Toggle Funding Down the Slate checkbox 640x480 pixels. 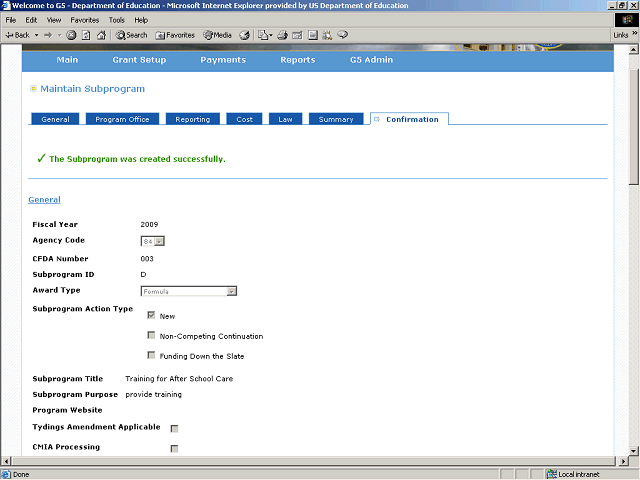[151, 355]
